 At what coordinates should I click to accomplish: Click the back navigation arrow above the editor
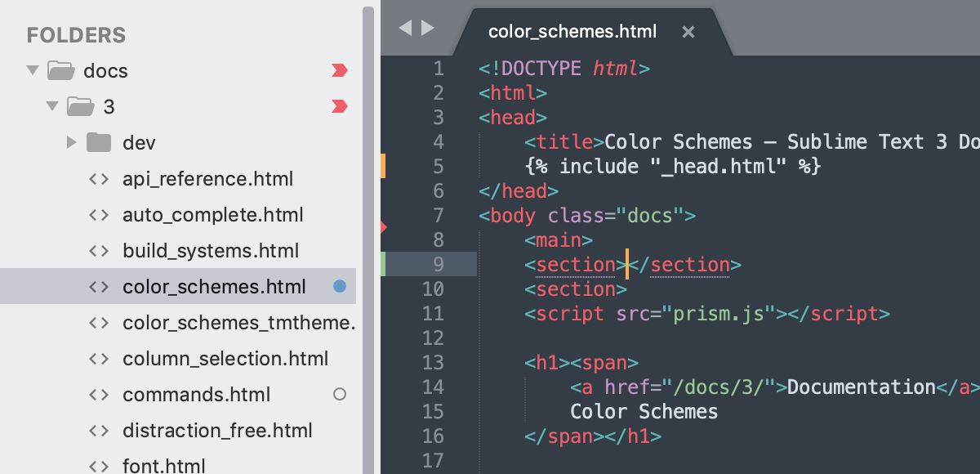coord(407,27)
